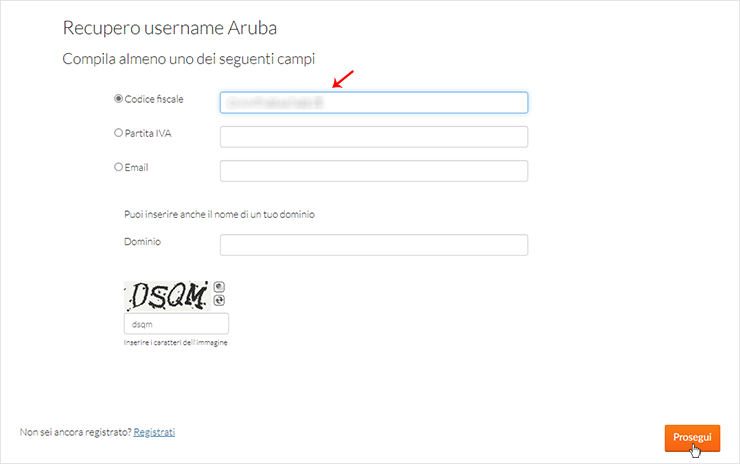Click the Dominio text field
This screenshot has width=740, height=464.
click(x=374, y=245)
